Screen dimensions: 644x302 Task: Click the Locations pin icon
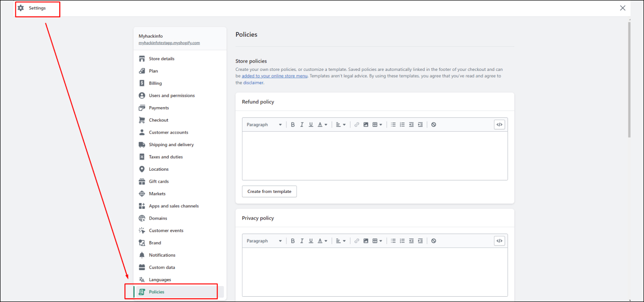pos(142,169)
